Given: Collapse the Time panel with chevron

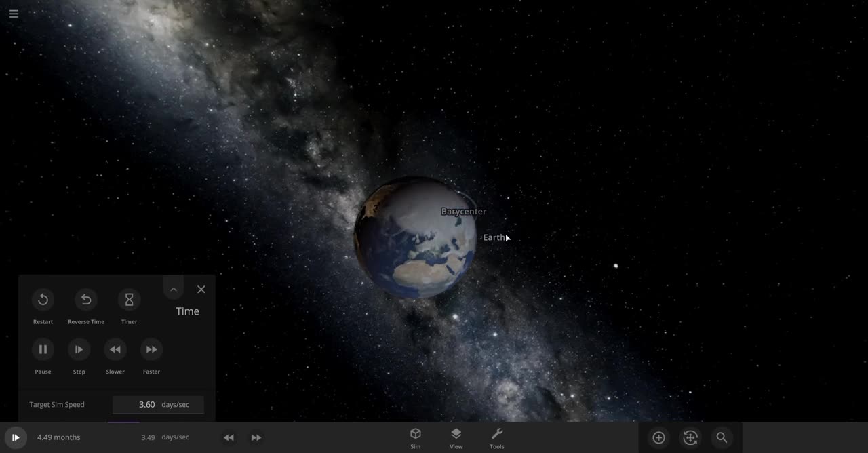Looking at the screenshot, I should [x=174, y=290].
